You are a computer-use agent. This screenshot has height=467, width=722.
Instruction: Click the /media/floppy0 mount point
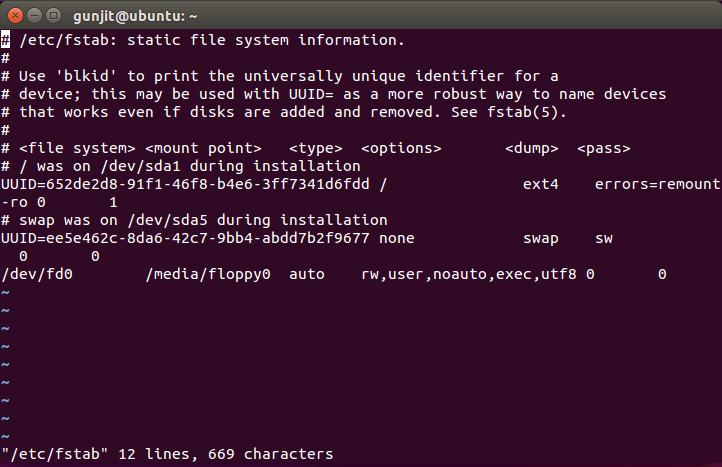tap(208, 273)
